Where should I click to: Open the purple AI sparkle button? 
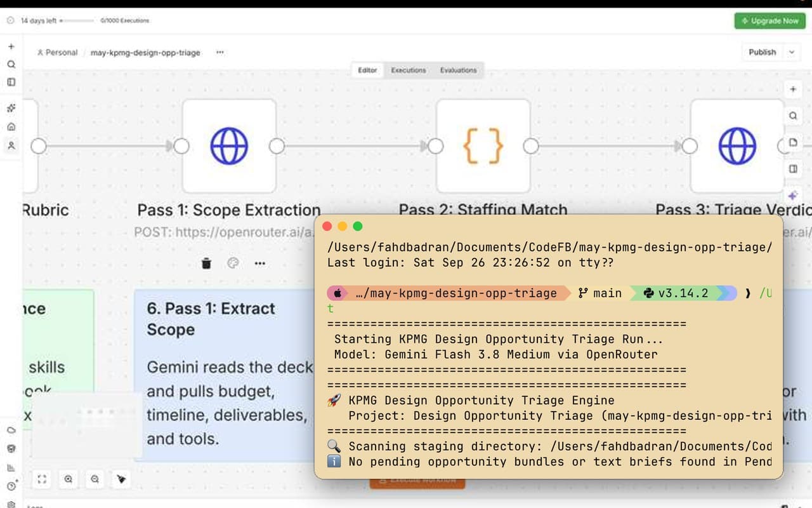793,196
